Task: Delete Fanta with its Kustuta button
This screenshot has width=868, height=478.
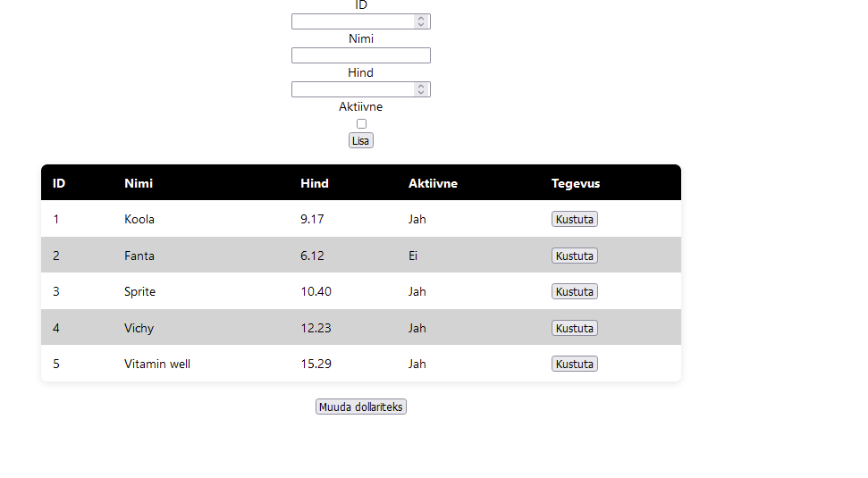Action: point(575,256)
